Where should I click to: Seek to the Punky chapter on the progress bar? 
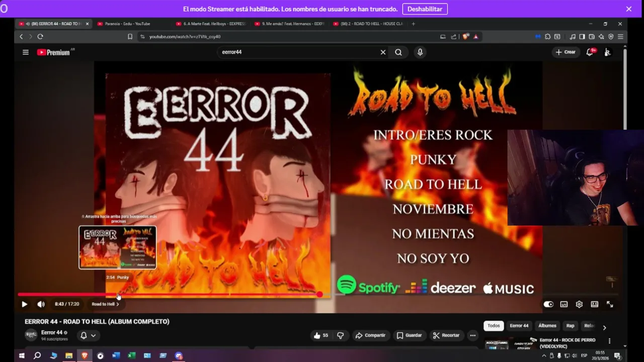[x=117, y=295]
